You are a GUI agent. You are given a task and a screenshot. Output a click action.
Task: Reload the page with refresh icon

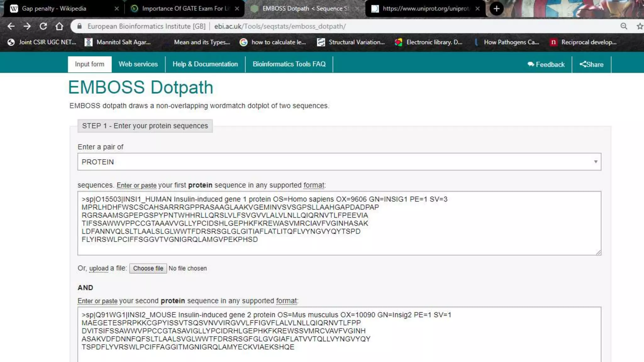43,26
